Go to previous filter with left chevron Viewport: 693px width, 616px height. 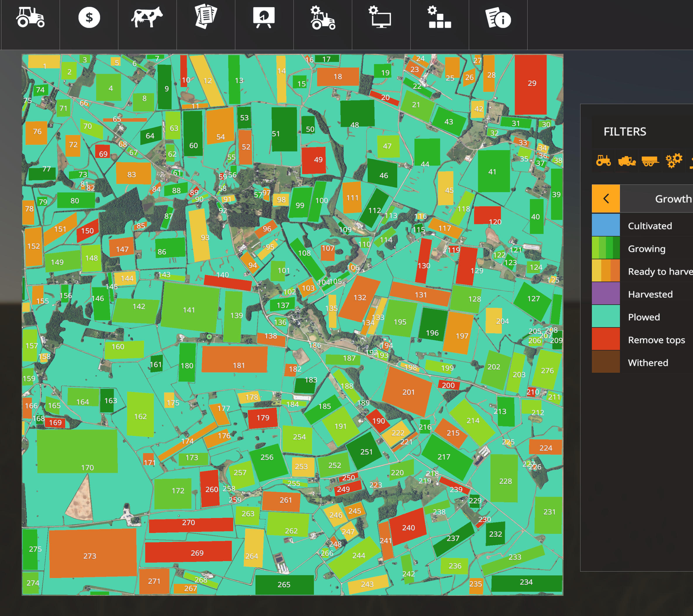[606, 199]
